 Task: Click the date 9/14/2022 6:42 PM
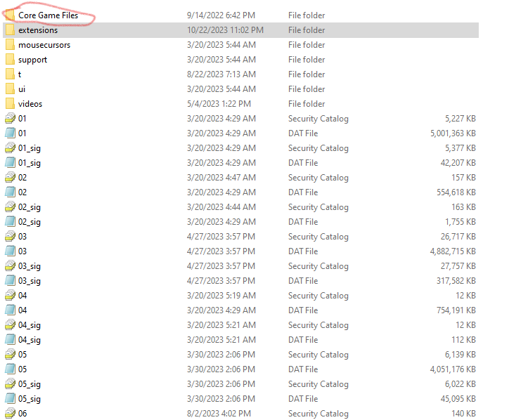coord(221,15)
